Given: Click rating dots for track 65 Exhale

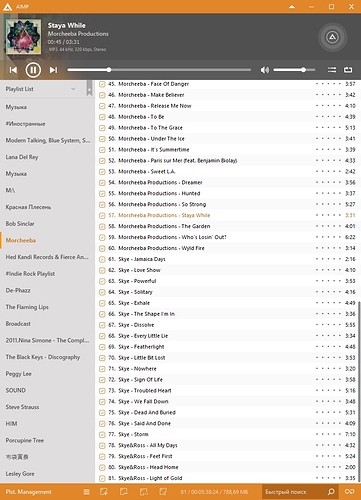Looking at the screenshot, I should tap(328, 303).
